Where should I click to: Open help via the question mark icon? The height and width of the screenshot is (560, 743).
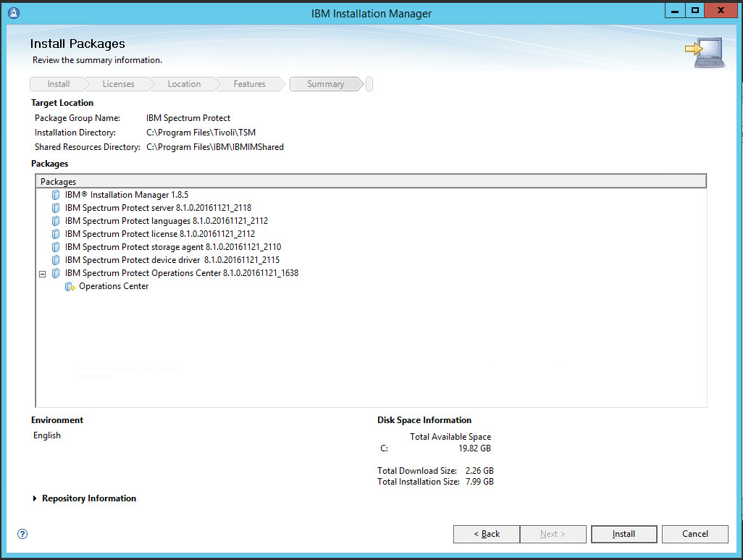22,534
